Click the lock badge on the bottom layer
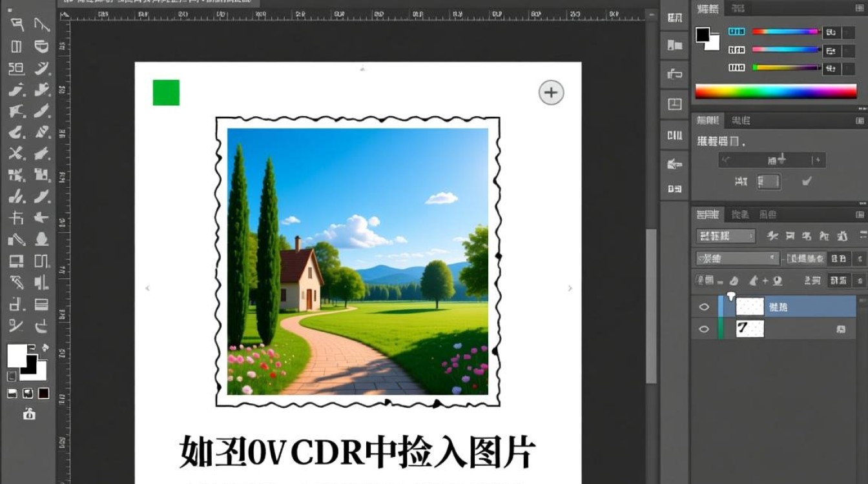 (841, 329)
